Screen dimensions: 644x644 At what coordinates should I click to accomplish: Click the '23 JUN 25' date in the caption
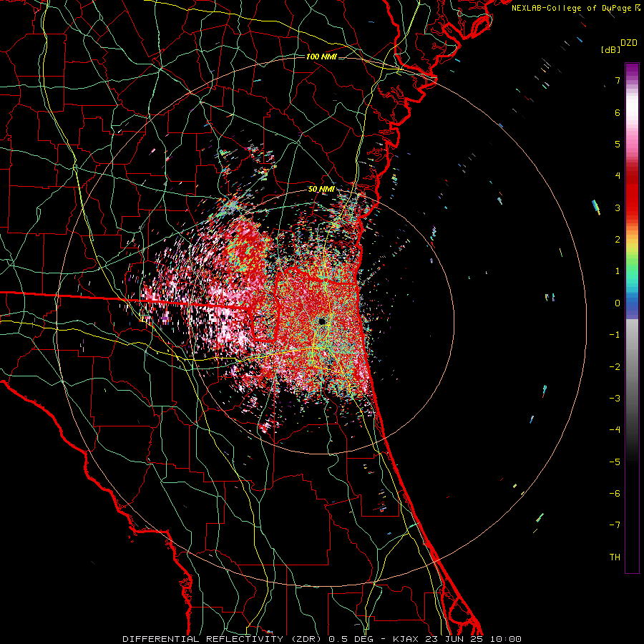pyautogui.click(x=454, y=639)
